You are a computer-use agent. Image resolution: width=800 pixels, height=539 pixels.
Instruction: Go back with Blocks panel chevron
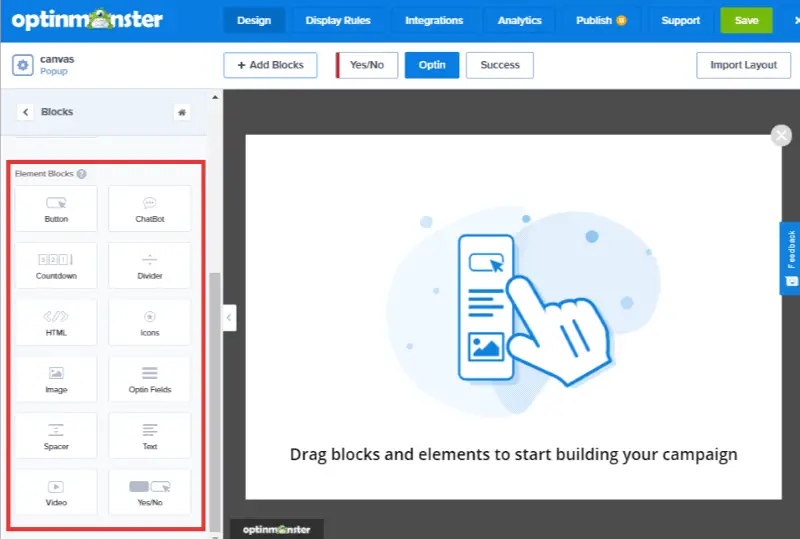click(x=26, y=112)
